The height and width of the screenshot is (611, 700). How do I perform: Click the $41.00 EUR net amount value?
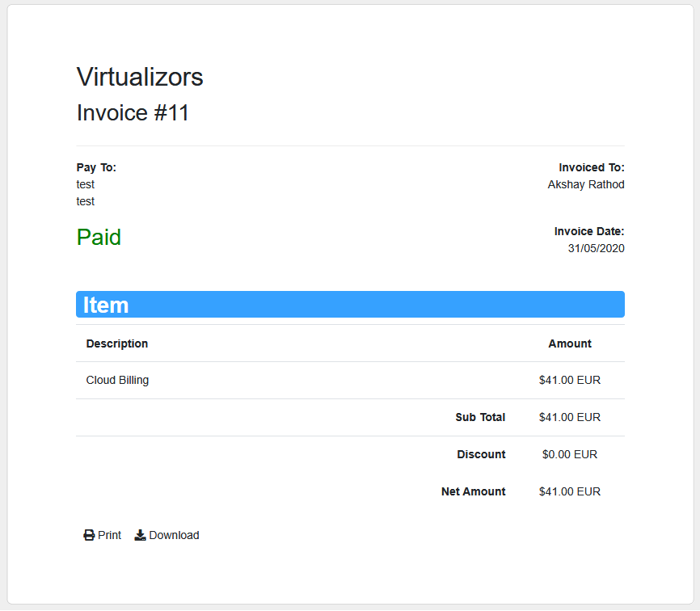[x=569, y=491]
